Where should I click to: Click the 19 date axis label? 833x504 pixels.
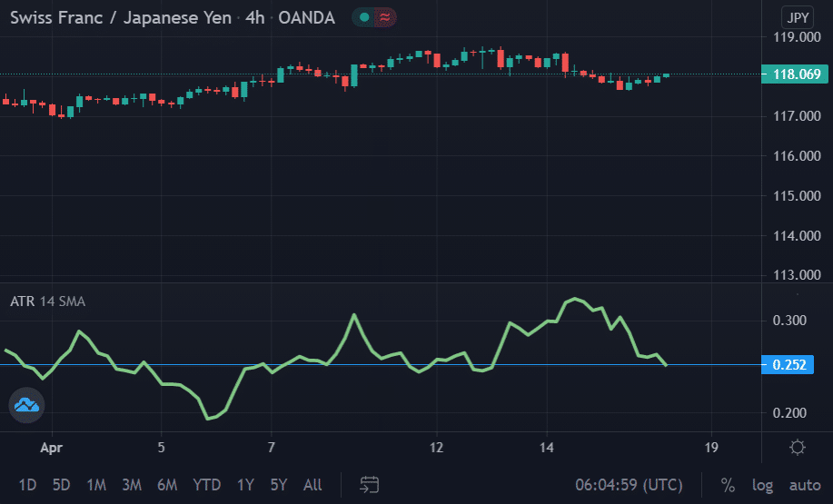coord(711,448)
